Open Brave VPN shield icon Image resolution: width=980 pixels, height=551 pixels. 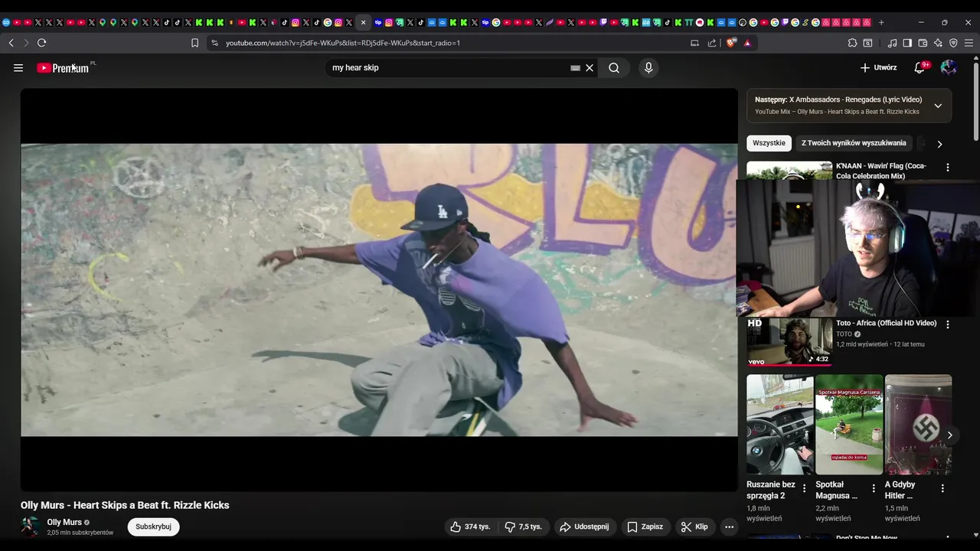(953, 43)
